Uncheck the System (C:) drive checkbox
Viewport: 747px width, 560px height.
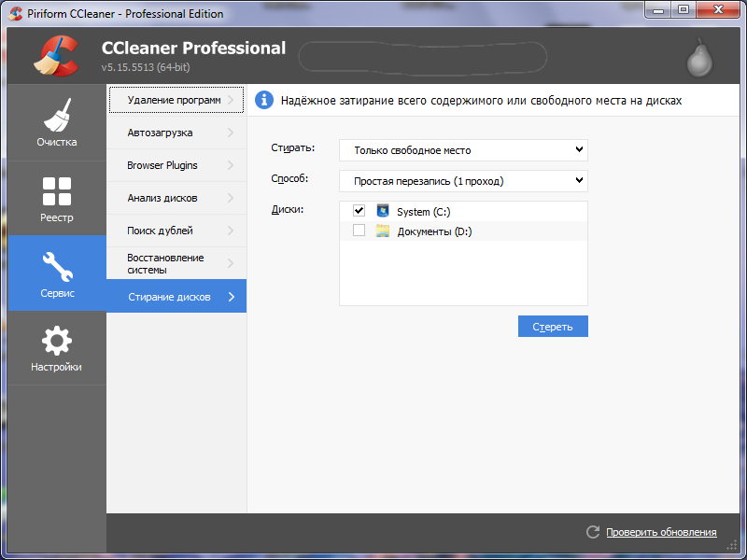pos(359,212)
